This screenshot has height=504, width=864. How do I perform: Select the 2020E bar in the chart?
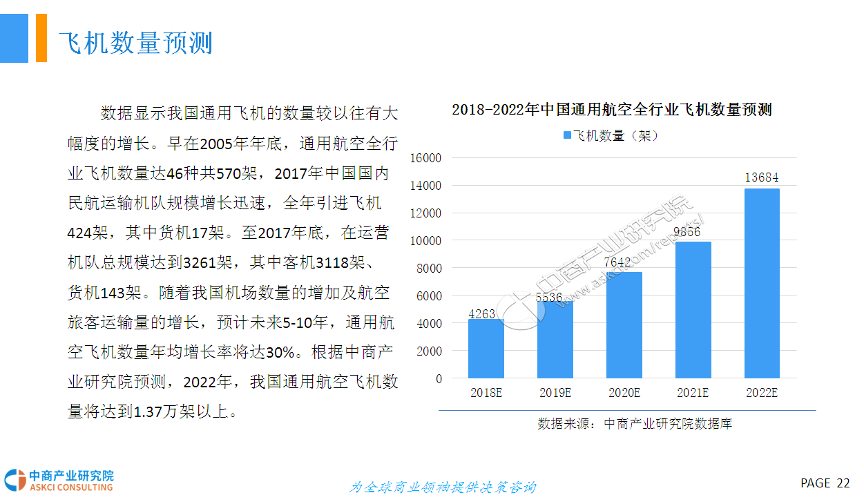tap(624, 324)
